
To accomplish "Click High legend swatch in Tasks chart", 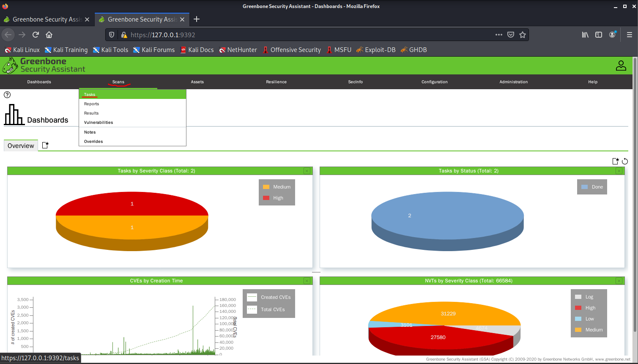I will pyautogui.click(x=266, y=198).
